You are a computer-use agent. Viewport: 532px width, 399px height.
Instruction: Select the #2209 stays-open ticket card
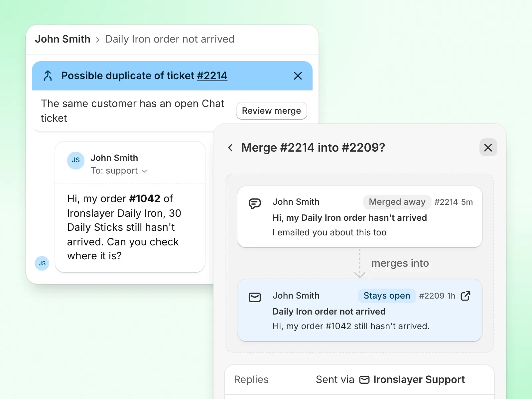click(360, 310)
